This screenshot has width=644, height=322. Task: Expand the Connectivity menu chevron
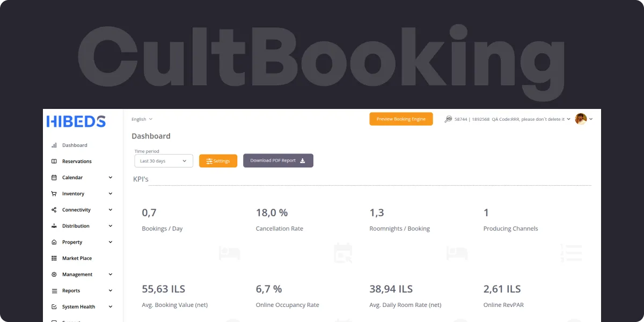(111, 210)
